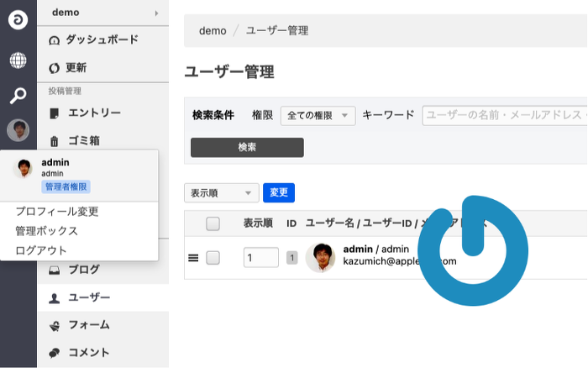Expand the permission filter dropdown
This screenshot has height=368, width=588.
click(318, 116)
